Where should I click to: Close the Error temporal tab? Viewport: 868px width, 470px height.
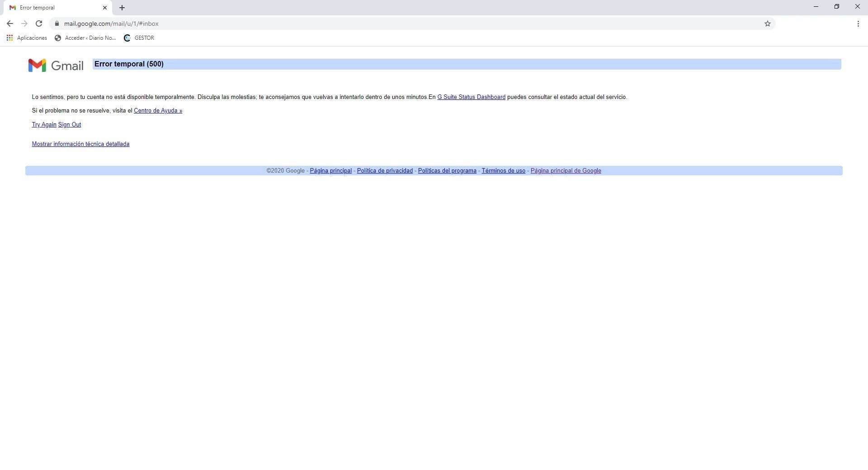pyautogui.click(x=105, y=8)
